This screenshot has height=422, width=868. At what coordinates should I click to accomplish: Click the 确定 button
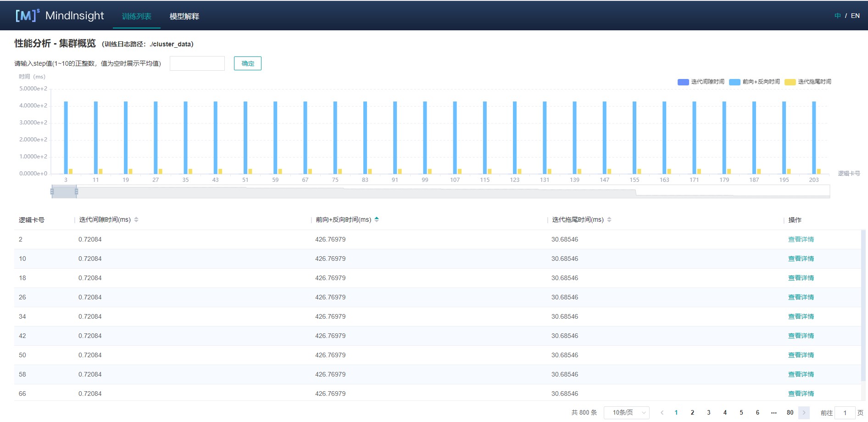(247, 63)
